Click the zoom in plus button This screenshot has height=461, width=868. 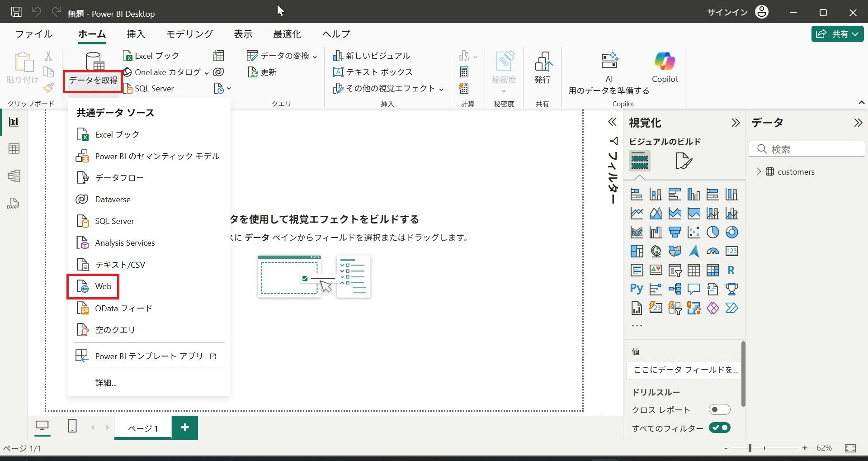click(805, 448)
